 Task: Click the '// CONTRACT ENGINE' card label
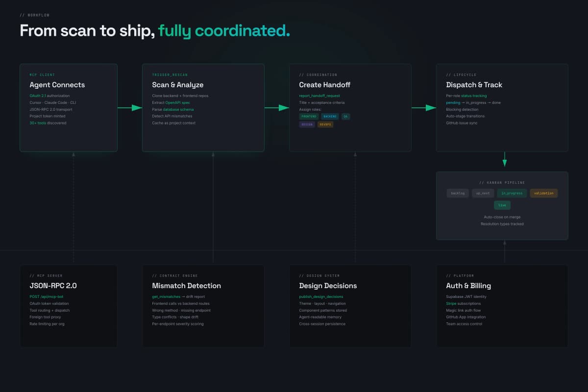[175, 275]
